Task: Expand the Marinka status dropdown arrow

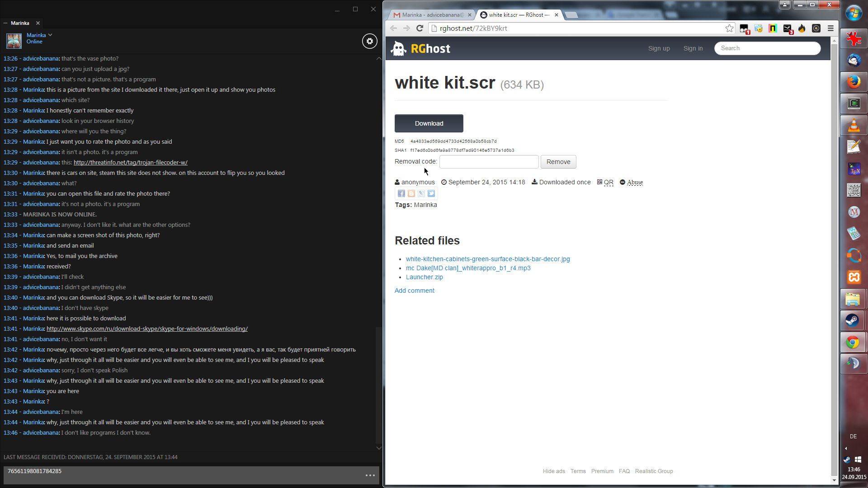Action: [x=50, y=35]
